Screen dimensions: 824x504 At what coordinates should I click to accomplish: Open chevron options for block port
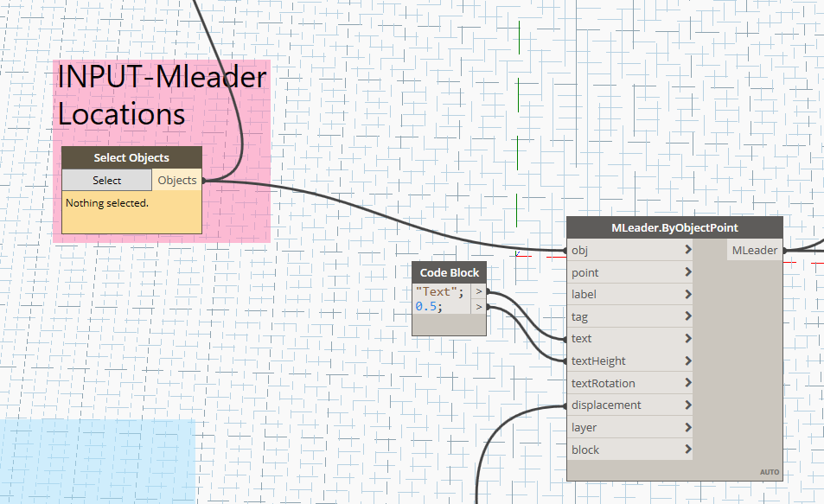(x=688, y=450)
